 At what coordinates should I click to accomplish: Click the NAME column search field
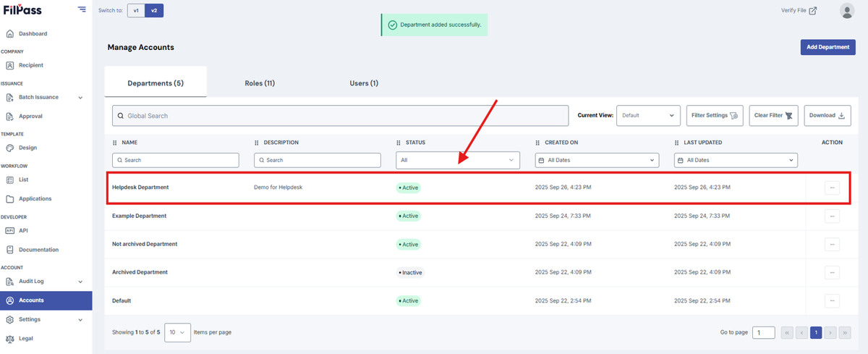point(175,160)
